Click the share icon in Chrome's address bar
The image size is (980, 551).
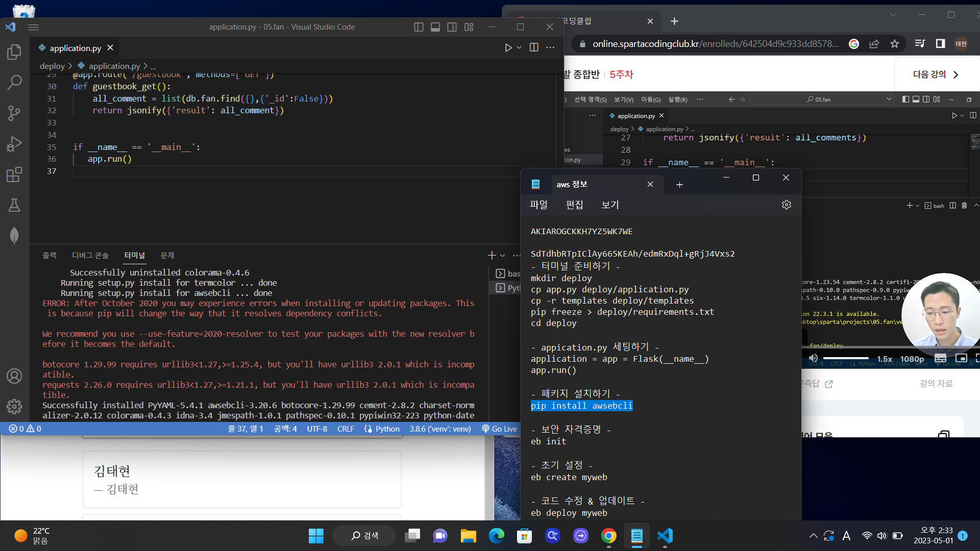(874, 44)
